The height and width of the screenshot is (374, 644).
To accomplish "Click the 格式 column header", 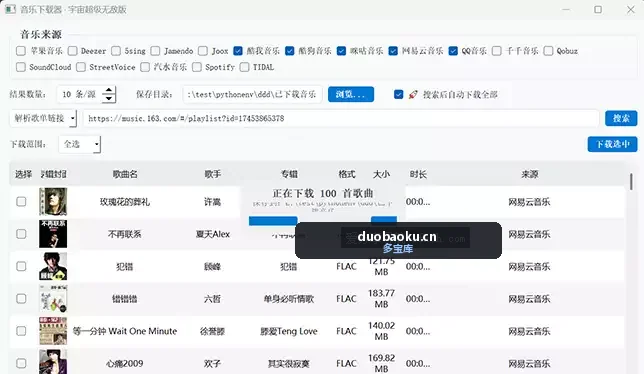I will point(347,174).
